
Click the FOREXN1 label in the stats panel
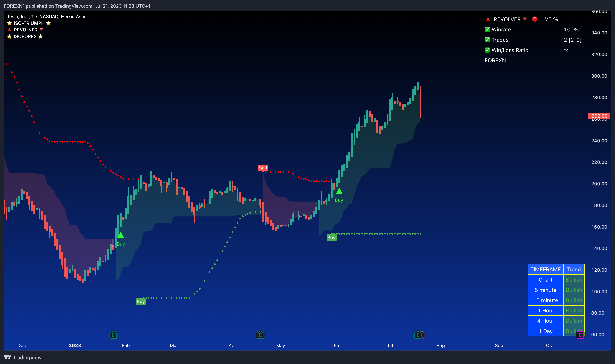point(497,61)
